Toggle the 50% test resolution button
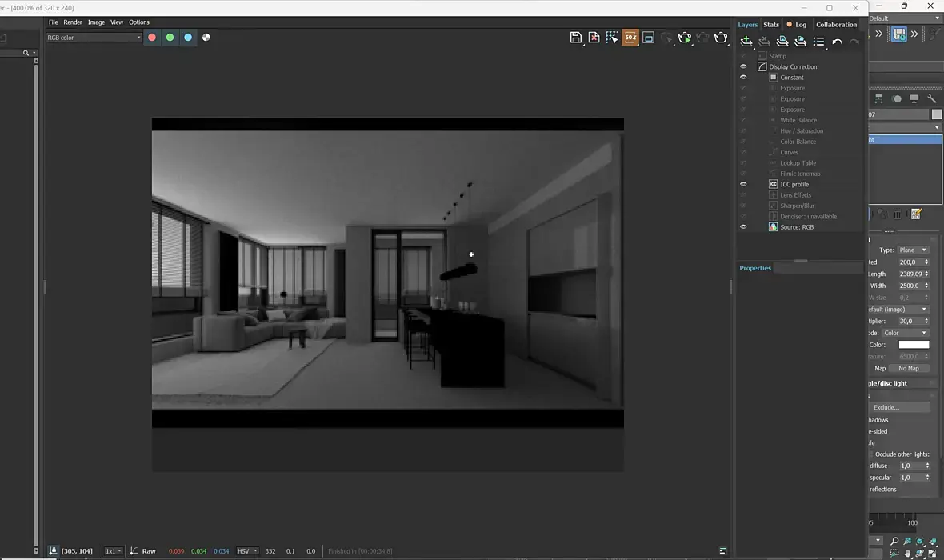The image size is (944, 560). tap(630, 38)
